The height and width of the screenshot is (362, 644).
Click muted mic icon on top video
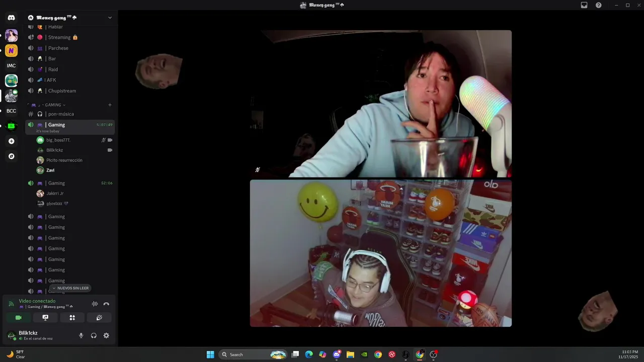pos(257,170)
